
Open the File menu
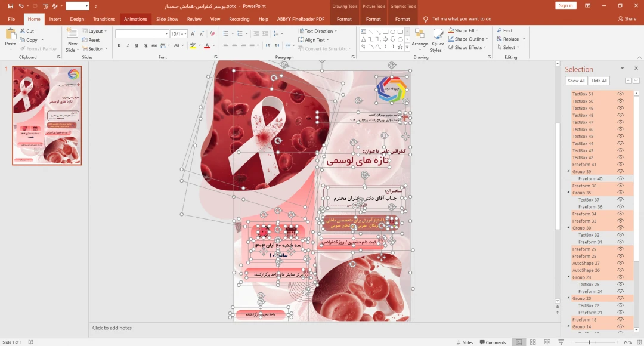coord(11,19)
